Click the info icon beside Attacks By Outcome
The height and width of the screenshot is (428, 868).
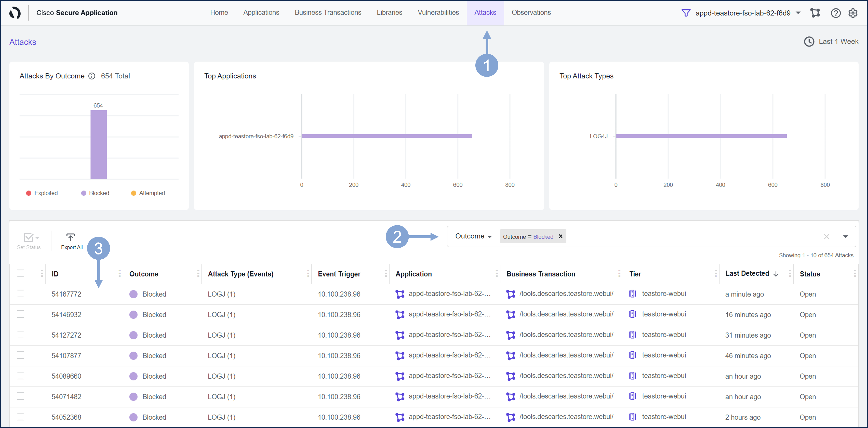[x=92, y=76]
